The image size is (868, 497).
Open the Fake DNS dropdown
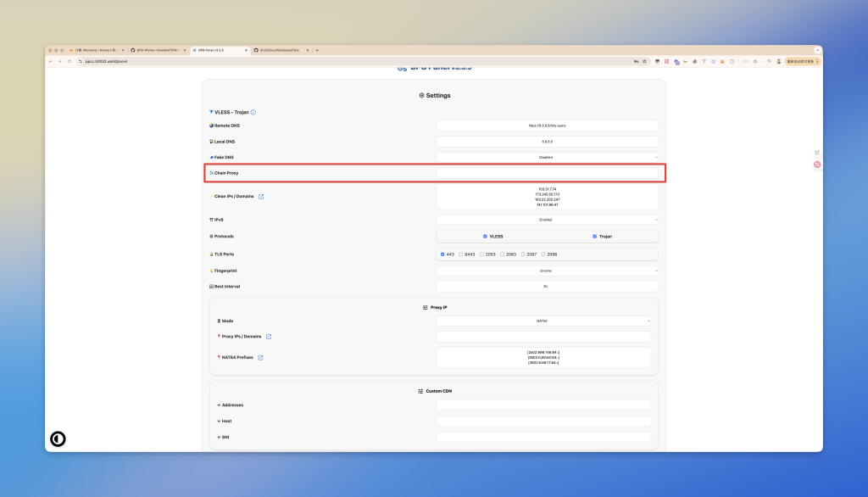[547, 157]
